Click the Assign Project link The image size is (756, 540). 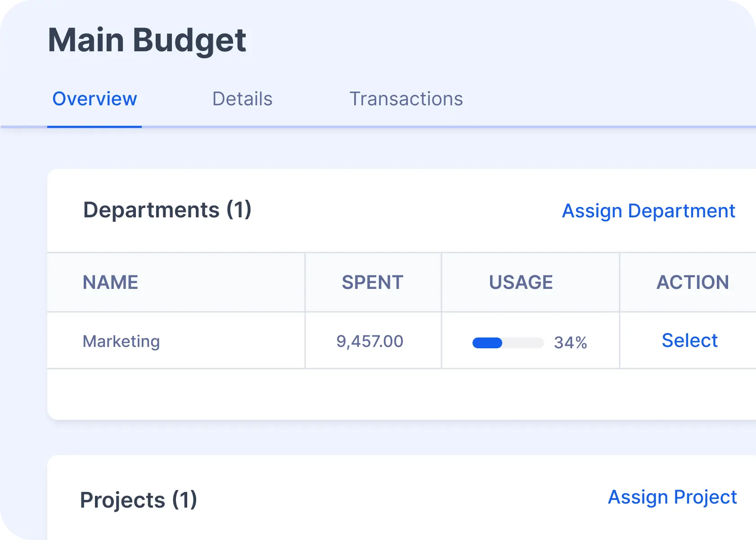coord(672,497)
